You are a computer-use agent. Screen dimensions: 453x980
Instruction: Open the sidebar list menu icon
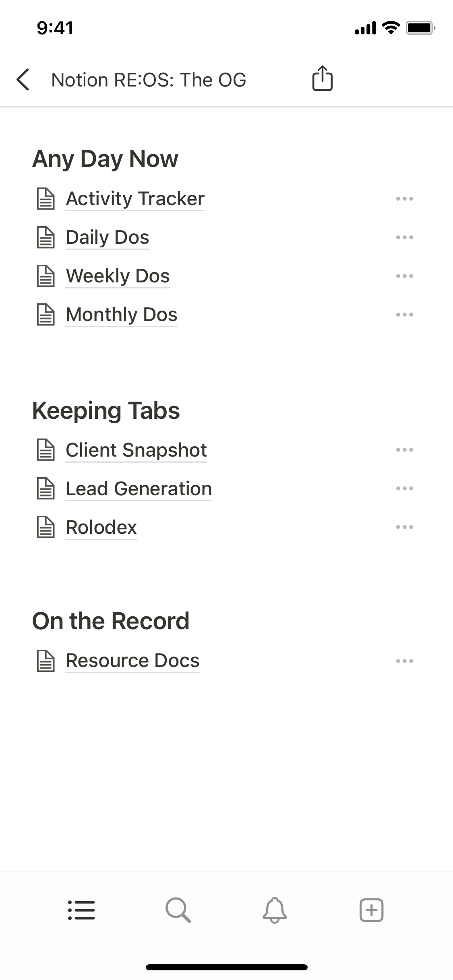(x=81, y=910)
